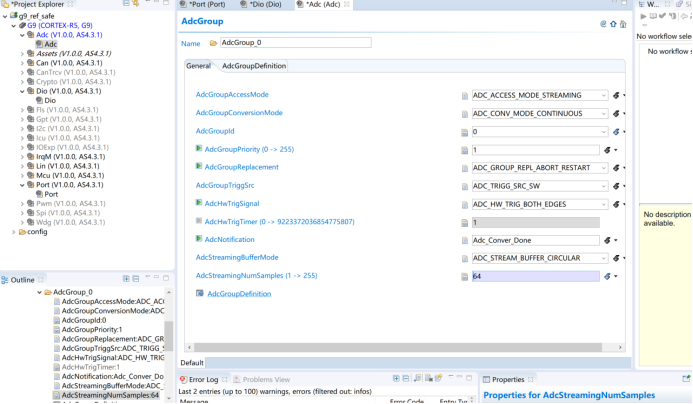The image size is (693, 404).
Task: Toggle the AdcGroupReplacement enable marker
Action: point(199,166)
